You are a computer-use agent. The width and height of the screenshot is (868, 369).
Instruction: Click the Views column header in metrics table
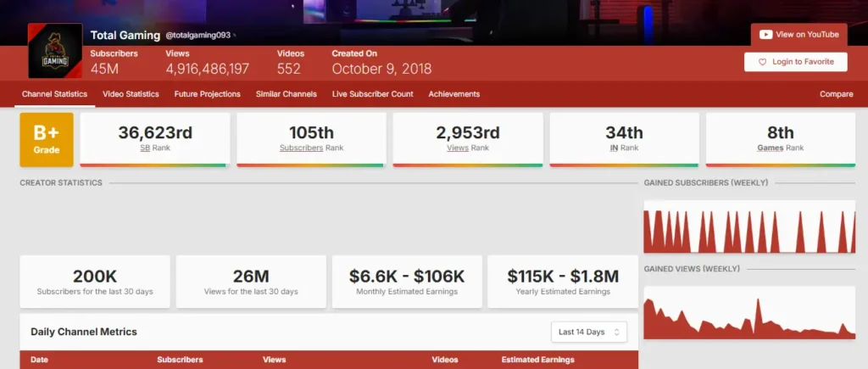[x=274, y=360]
